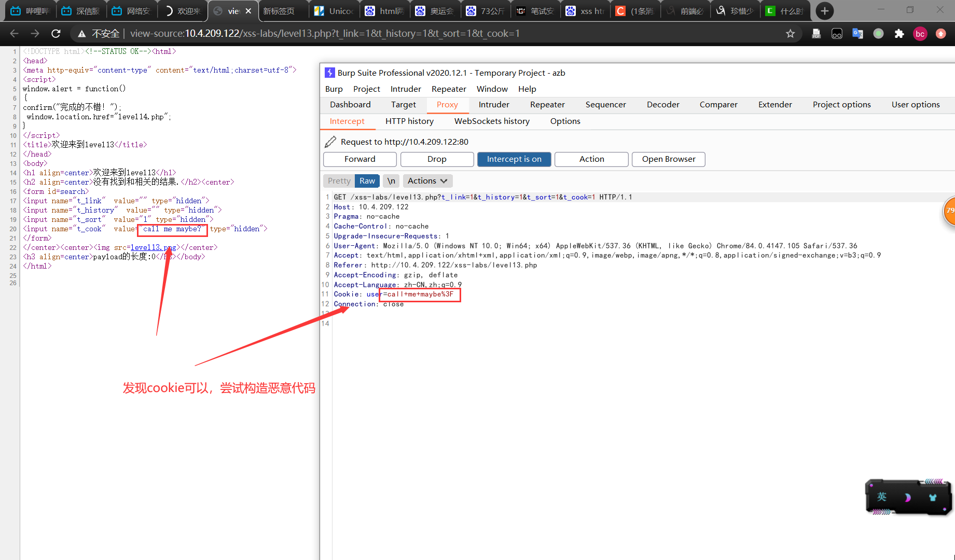Open the Project menu
The width and height of the screenshot is (955, 560).
click(x=366, y=89)
